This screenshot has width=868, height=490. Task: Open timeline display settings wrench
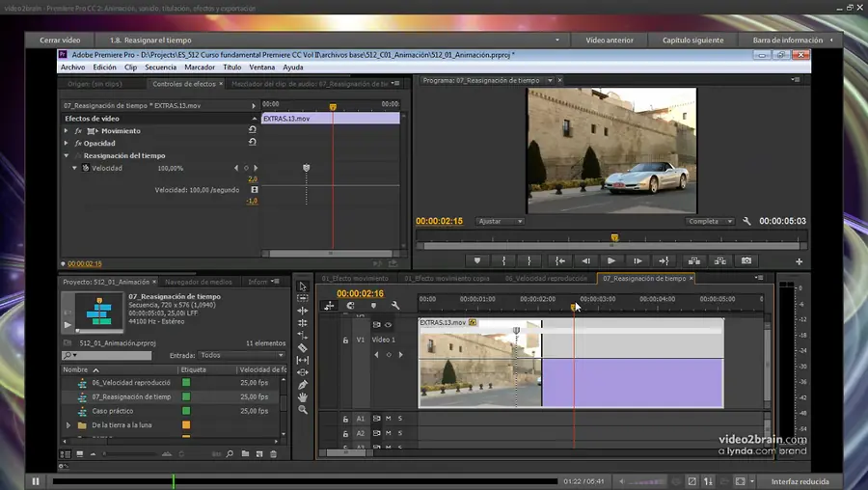(395, 306)
